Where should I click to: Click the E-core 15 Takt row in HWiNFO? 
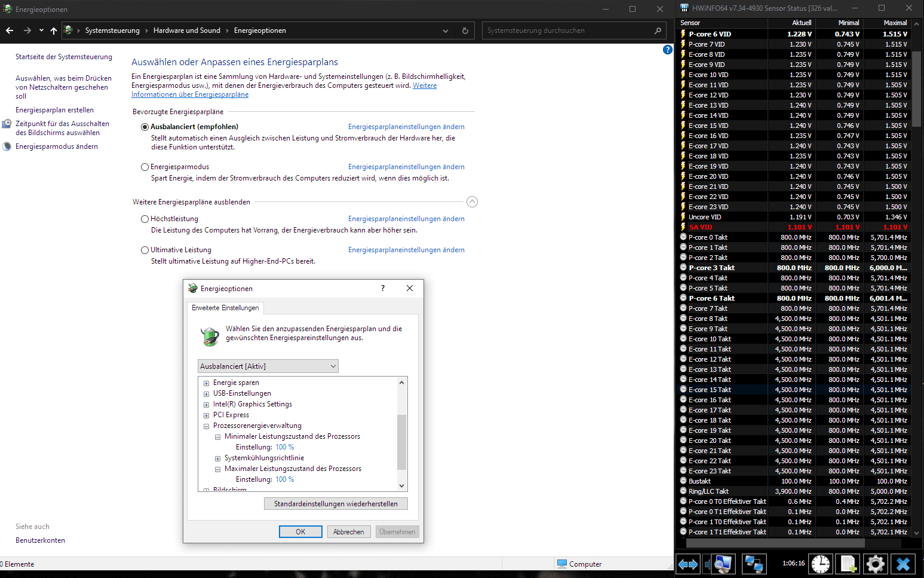pyautogui.click(x=794, y=390)
